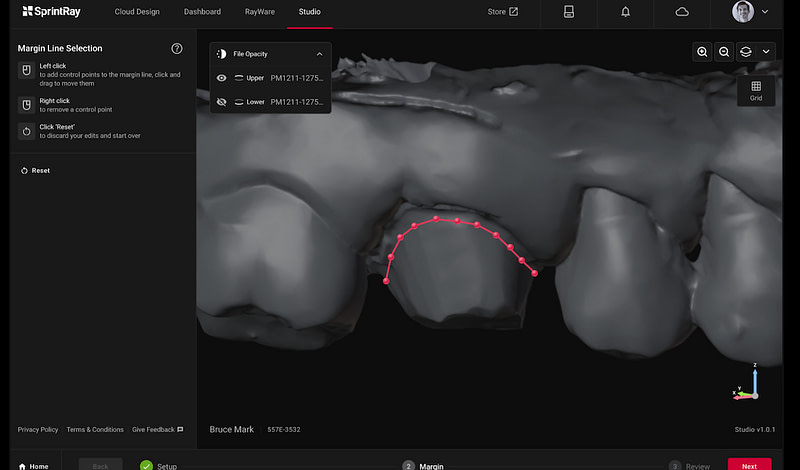Image resolution: width=800 pixels, height=470 pixels.
Task: Open the printer device icon
Action: coord(569,12)
